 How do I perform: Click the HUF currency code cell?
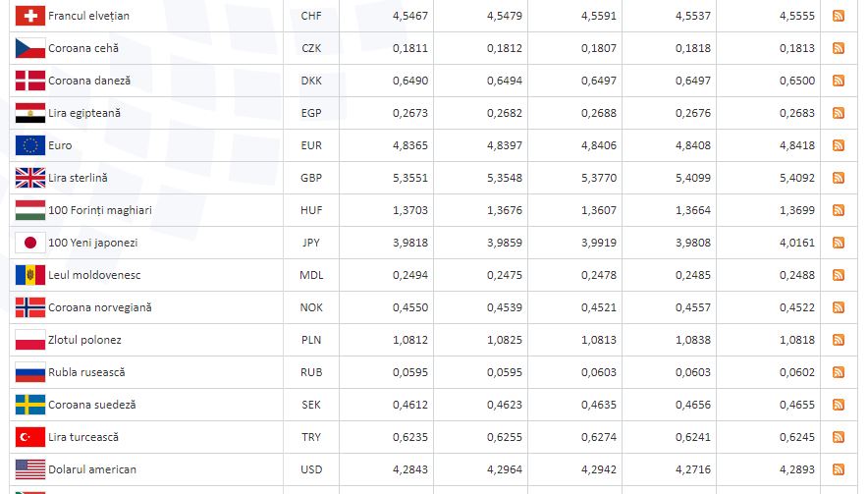[x=311, y=210]
